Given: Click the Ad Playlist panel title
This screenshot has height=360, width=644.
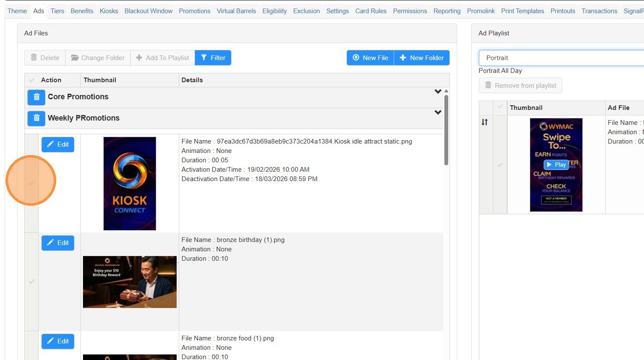Looking at the screenshot, I should (x=494, y=33).
